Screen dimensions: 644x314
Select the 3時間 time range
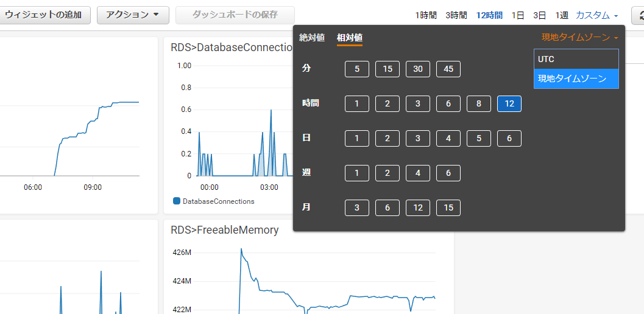(x=456, y=16)
